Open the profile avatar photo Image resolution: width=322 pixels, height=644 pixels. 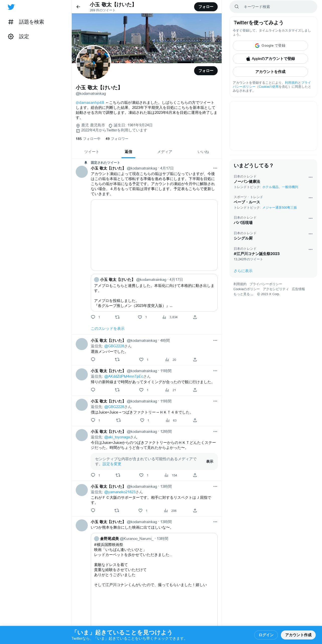(93, 63)
